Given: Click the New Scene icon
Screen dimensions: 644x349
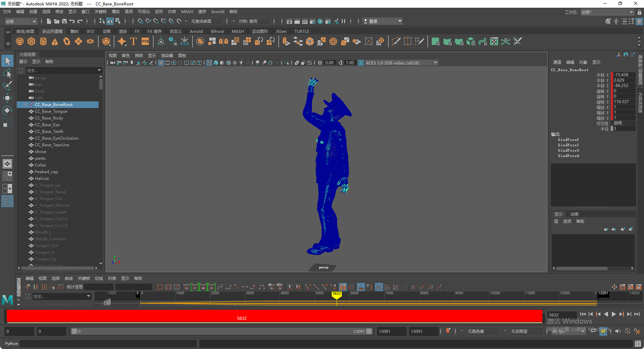Looking at the screenshot, I should coord(49,21).
